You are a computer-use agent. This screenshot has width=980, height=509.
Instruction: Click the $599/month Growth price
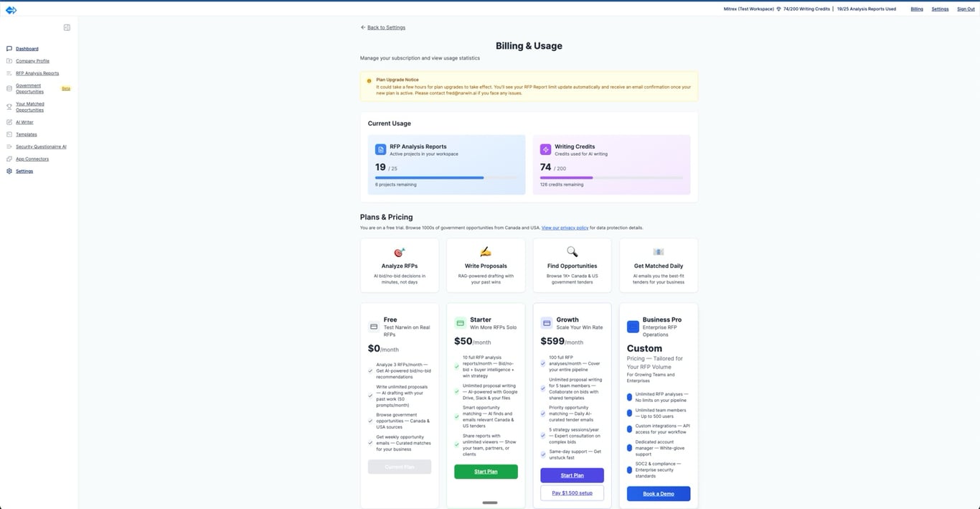coord(562,342)
